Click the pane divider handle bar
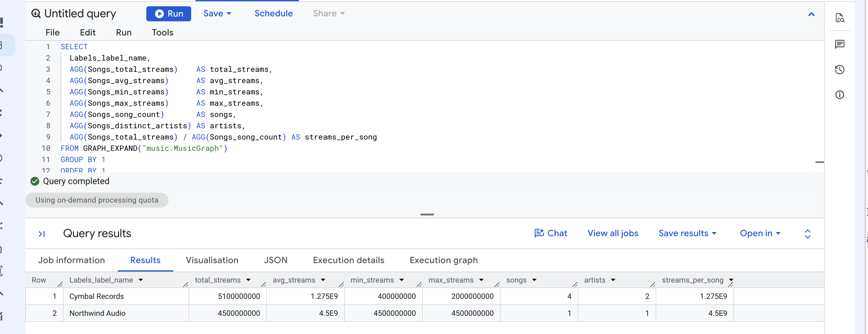Viewport: 868px width, 334px height. click(x=427, y=215)
